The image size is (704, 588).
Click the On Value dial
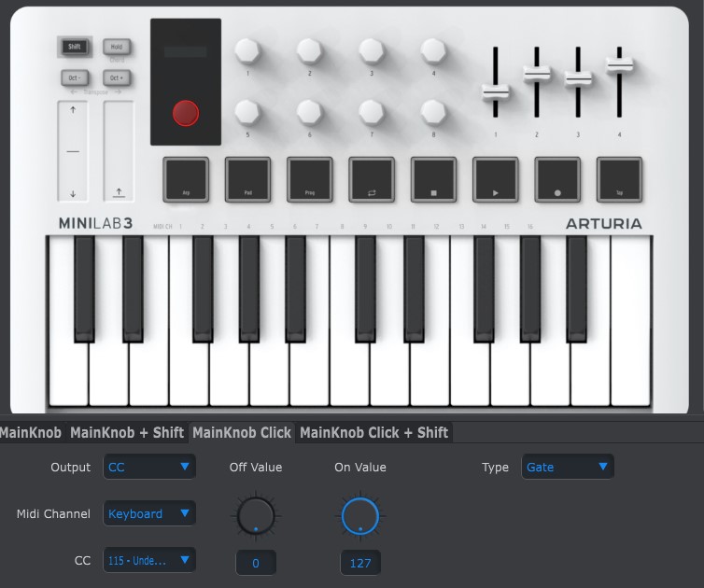click(360, 516)
